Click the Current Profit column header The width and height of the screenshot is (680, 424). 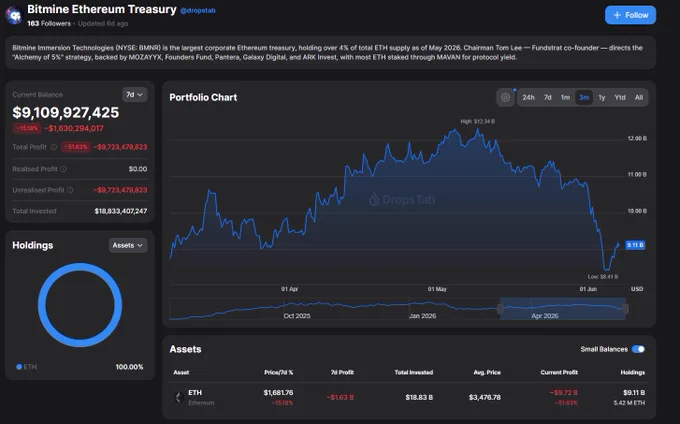click(559, 372)
